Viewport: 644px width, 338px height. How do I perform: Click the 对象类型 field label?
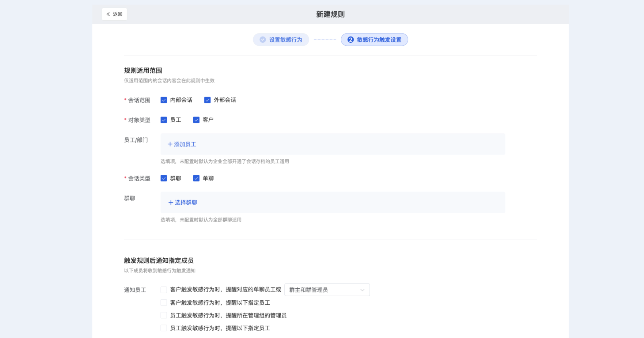139,120
